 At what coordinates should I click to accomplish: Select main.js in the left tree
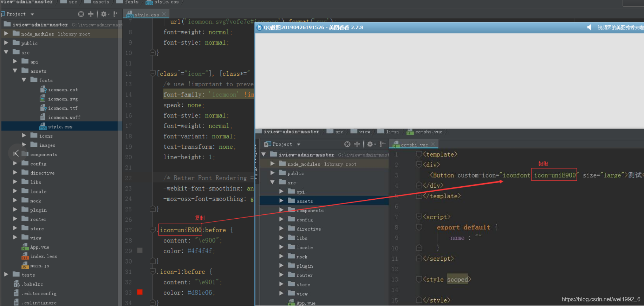point(35,266)
